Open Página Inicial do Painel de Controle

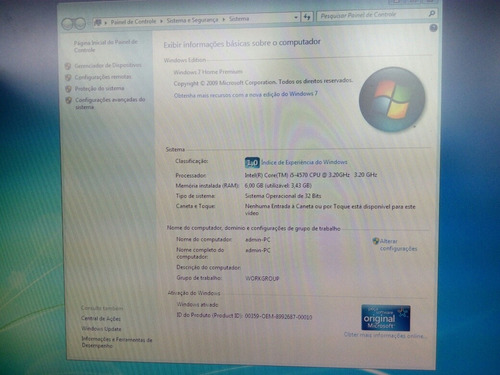[105, 46]
